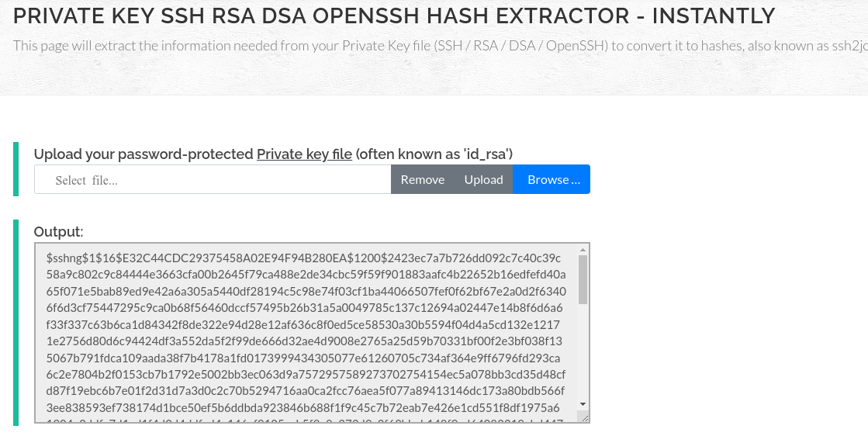Place cursor in the line starting with $sshng
The height and width of the screenshot is (443, 868).
303,258
